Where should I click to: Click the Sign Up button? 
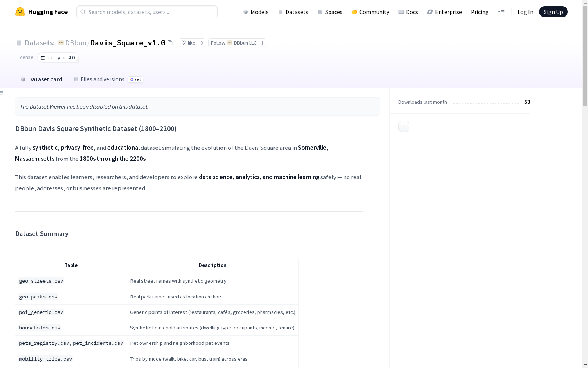pos(553,12)
